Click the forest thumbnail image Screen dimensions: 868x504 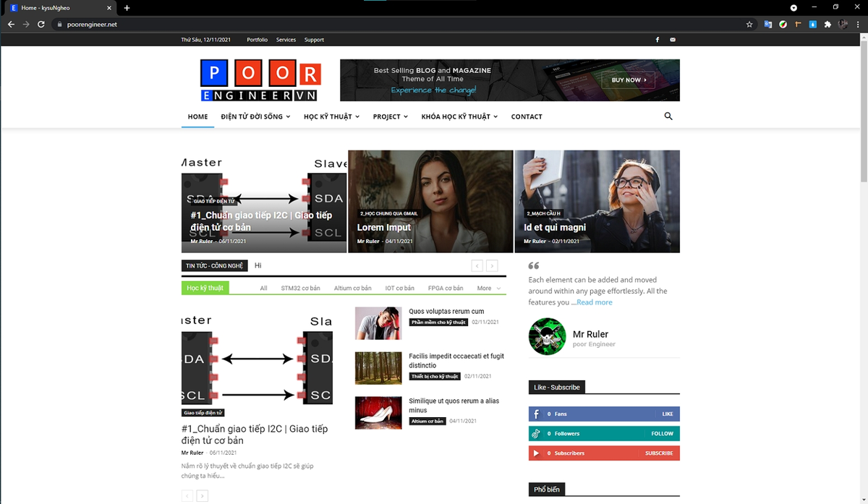(378, 368)
